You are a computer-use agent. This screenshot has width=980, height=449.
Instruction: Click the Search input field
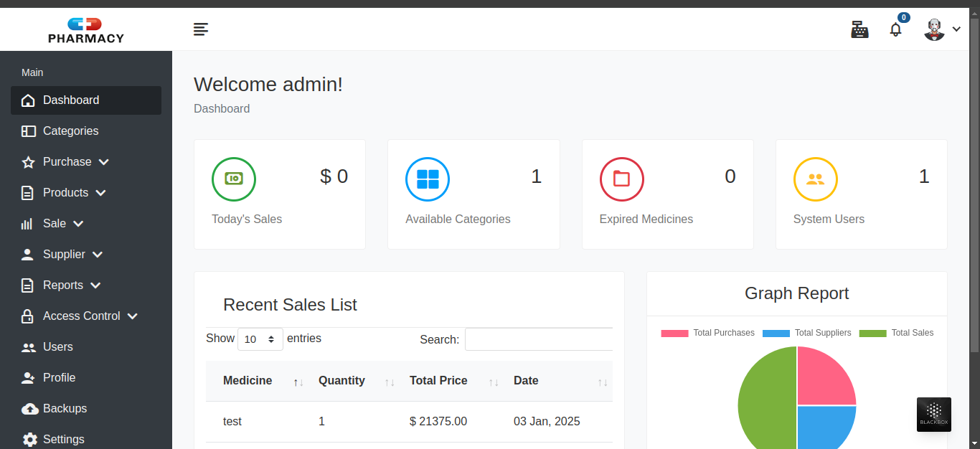click(x=538, y=339)
